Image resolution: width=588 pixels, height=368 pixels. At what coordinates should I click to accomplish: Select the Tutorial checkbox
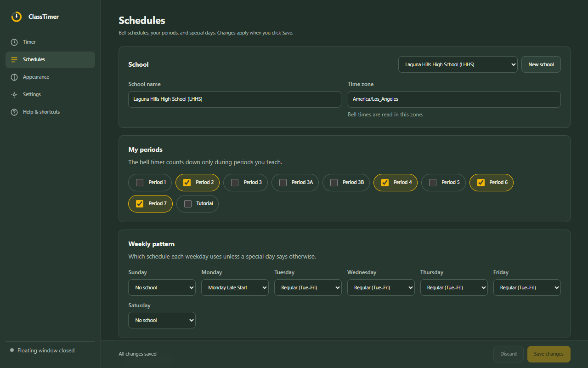188,204
